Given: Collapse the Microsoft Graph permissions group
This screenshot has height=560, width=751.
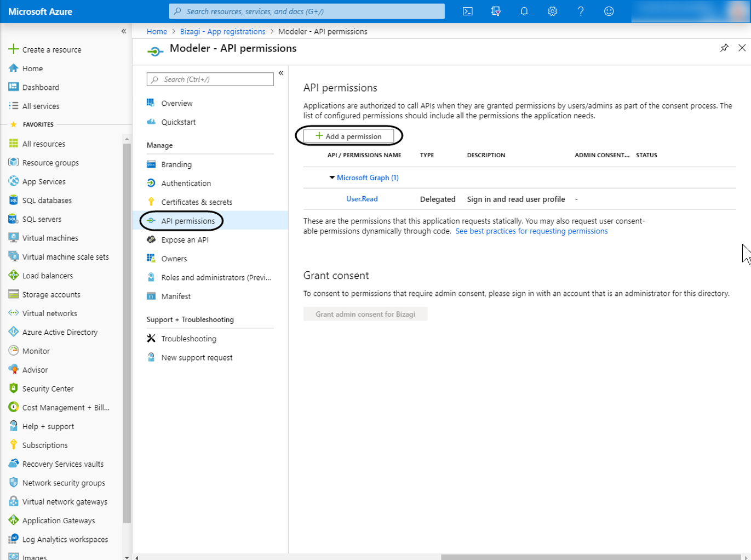Looking at the screenshot, I should click(332, 178).
